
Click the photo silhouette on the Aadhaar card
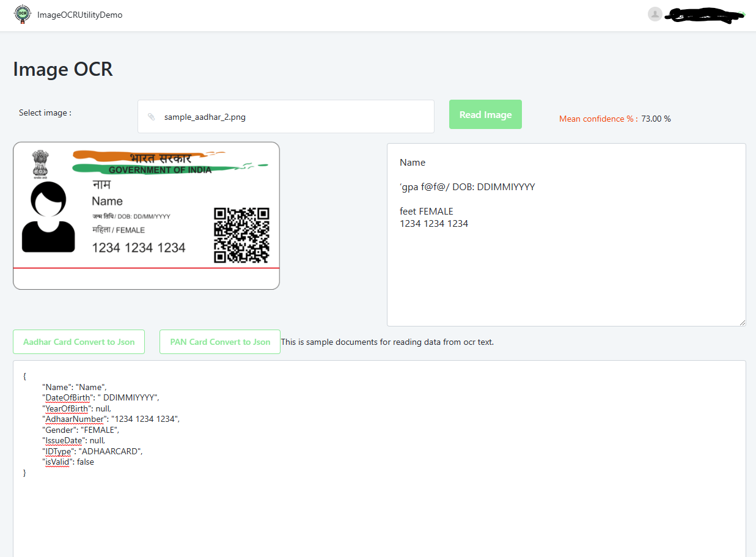pos(49,217)
